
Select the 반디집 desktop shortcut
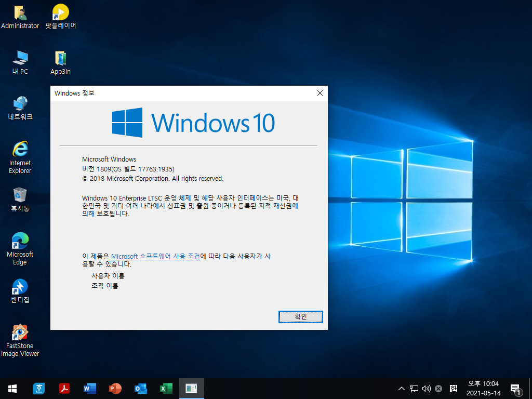click(x=20, y=291)
